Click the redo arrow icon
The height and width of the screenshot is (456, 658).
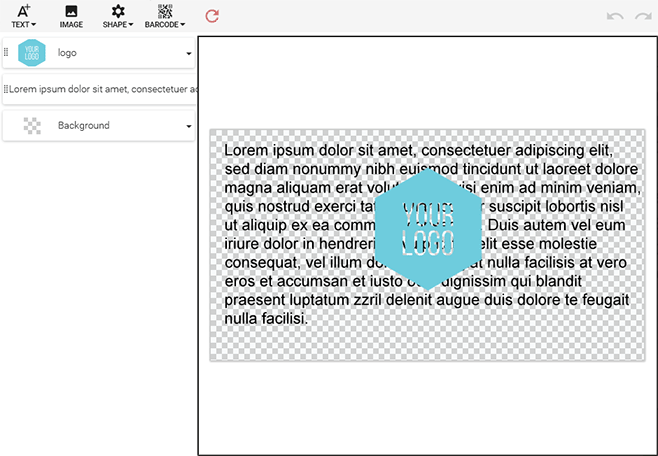pyautogui.click(x=641, y=17)
